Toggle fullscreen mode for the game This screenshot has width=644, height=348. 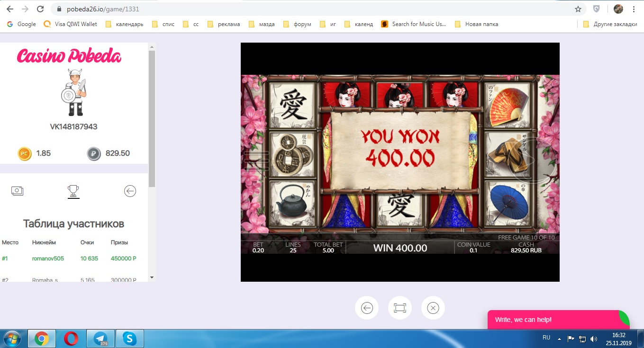coord(400,308)
